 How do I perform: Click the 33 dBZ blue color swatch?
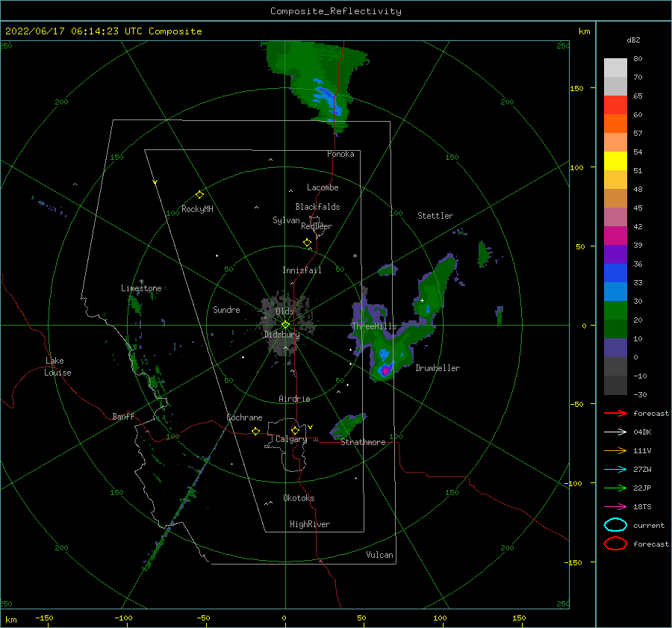615,273
